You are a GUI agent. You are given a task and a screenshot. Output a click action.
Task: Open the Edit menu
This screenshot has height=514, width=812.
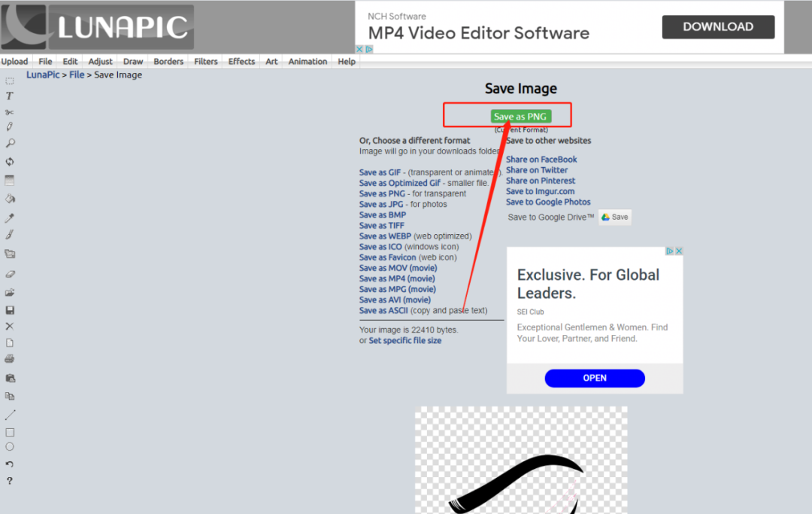(70, 61)
